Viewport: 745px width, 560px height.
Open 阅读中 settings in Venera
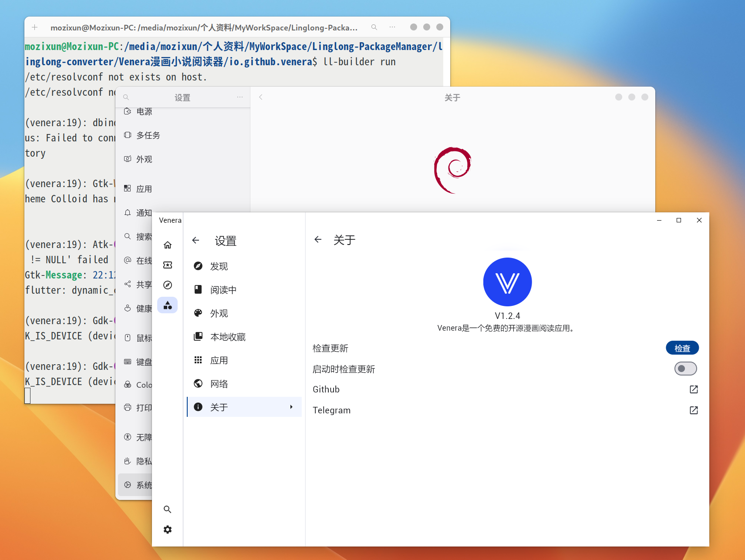244,290
